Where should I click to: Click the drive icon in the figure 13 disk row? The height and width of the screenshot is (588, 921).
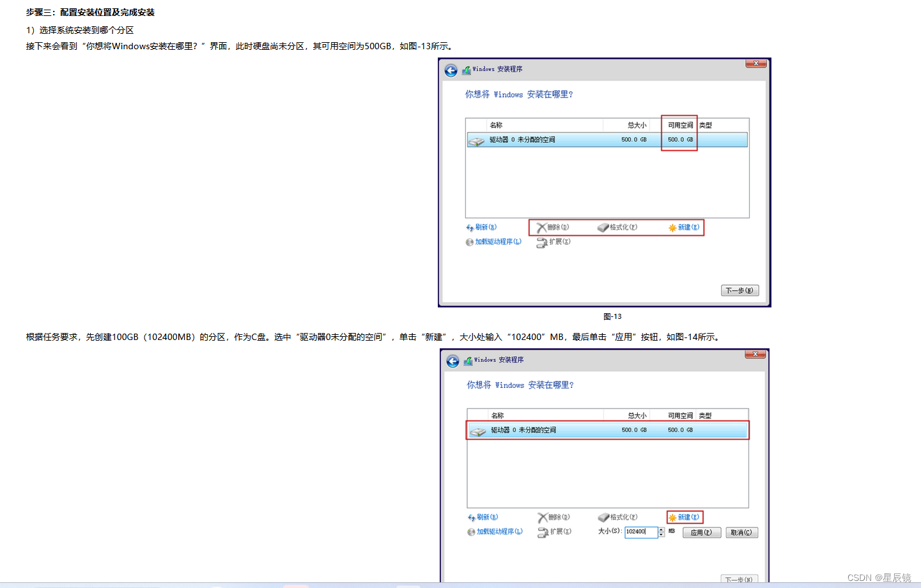(476, 141)
